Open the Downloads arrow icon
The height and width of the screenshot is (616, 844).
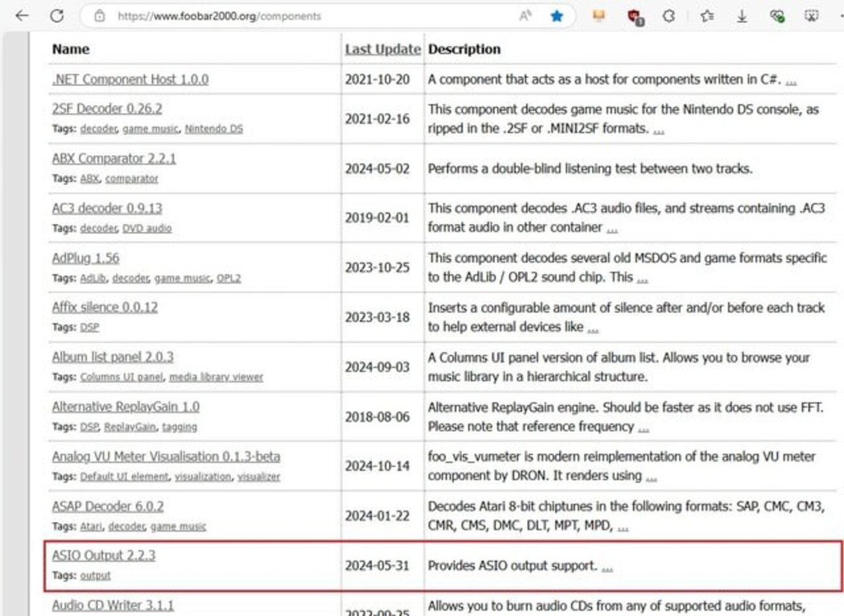[x=741, y=16]
